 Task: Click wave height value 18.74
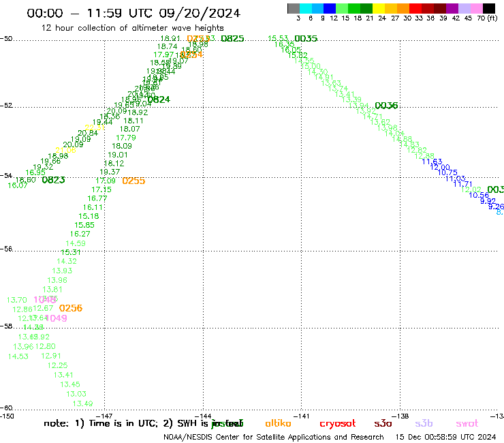[167, 46]
